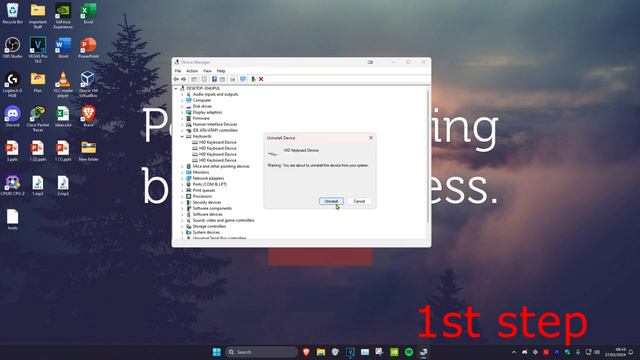Close the Uninstall Device dialog
The width and height of the screenshot is (640, 360).
371,138
